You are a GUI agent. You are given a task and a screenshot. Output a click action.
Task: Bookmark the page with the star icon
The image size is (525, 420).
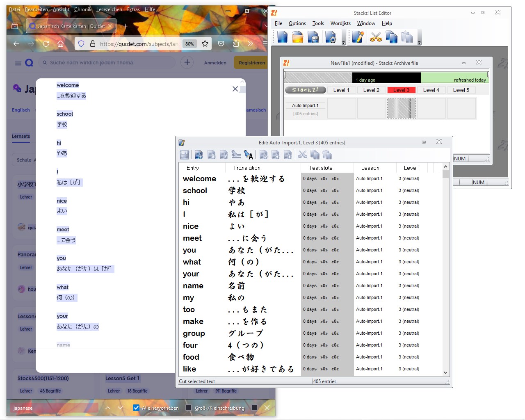205,43
